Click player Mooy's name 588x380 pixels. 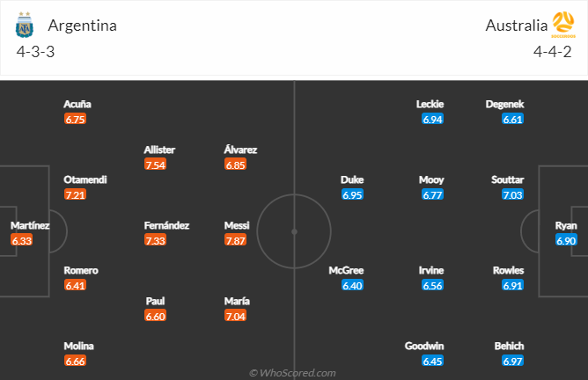(431, 179)
